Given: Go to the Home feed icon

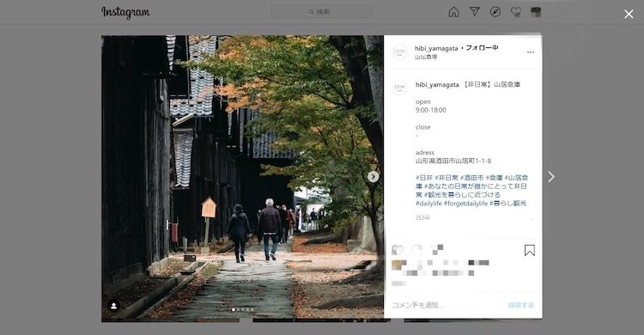Looking at the screenshot, I should [x=454, y=12].
